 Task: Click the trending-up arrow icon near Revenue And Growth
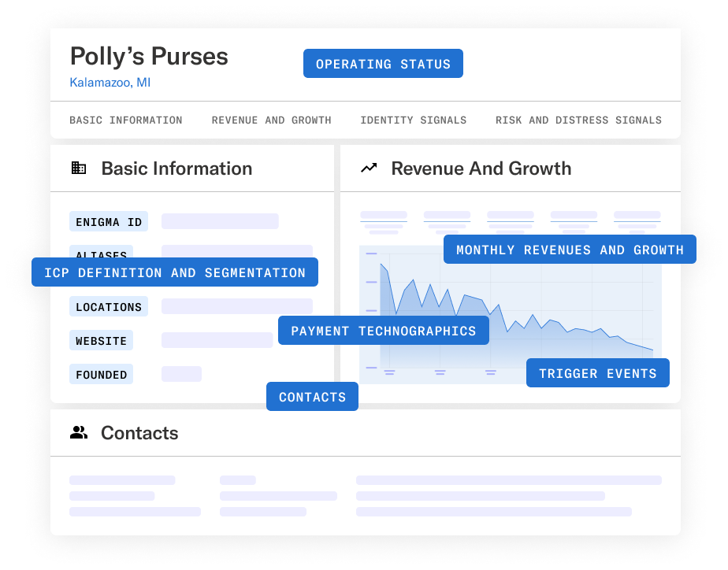tap(369, 168)
